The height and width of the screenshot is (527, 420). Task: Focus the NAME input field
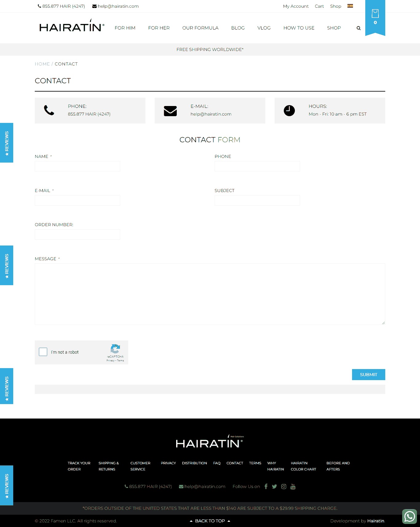77,166
